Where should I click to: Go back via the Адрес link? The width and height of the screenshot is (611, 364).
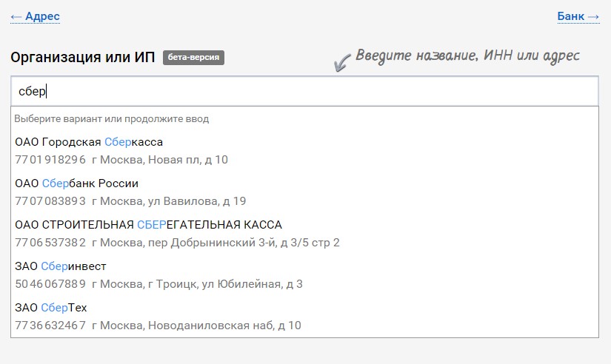click(x=35, y=16)
